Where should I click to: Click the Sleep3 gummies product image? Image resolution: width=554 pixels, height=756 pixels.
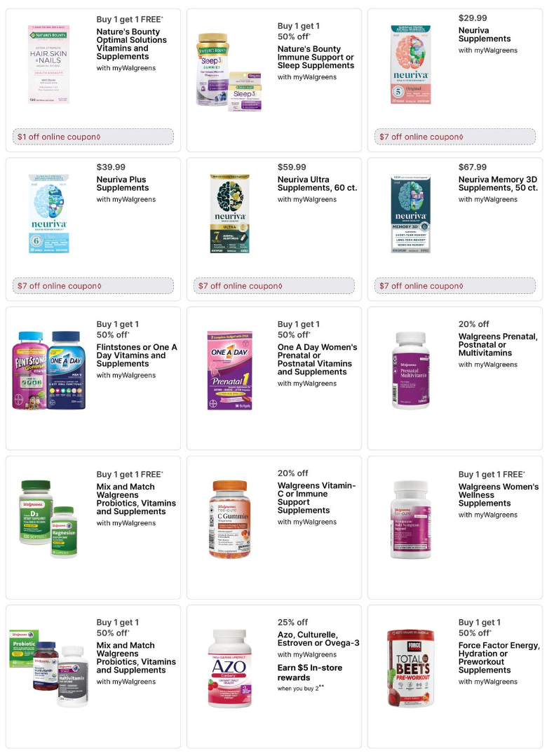tap(229, 72)
